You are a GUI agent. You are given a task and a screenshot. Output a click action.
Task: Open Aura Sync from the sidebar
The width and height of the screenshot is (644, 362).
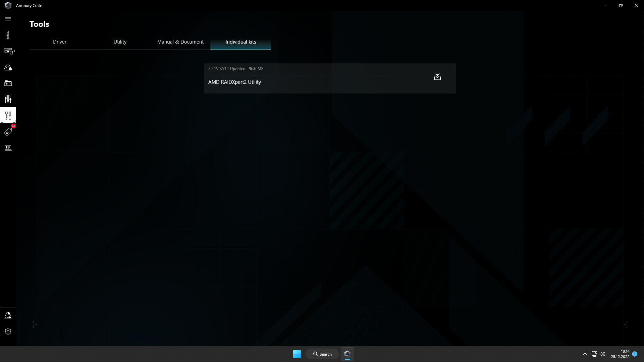click(x=8, y=67)
